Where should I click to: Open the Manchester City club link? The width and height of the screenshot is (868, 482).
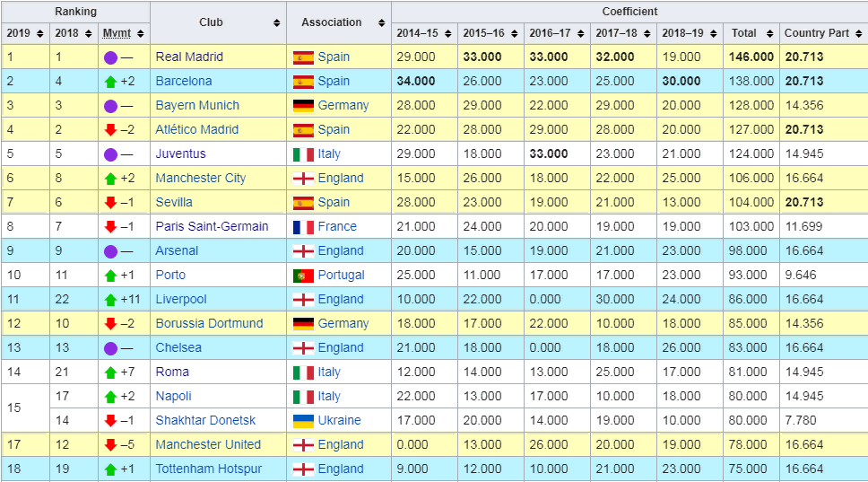point(201,179)
